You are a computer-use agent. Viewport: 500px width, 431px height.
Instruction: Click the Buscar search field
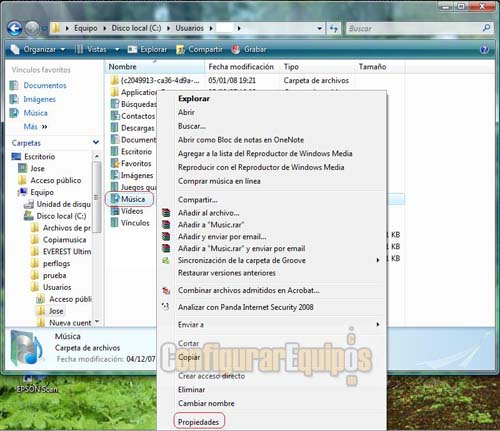413,28
